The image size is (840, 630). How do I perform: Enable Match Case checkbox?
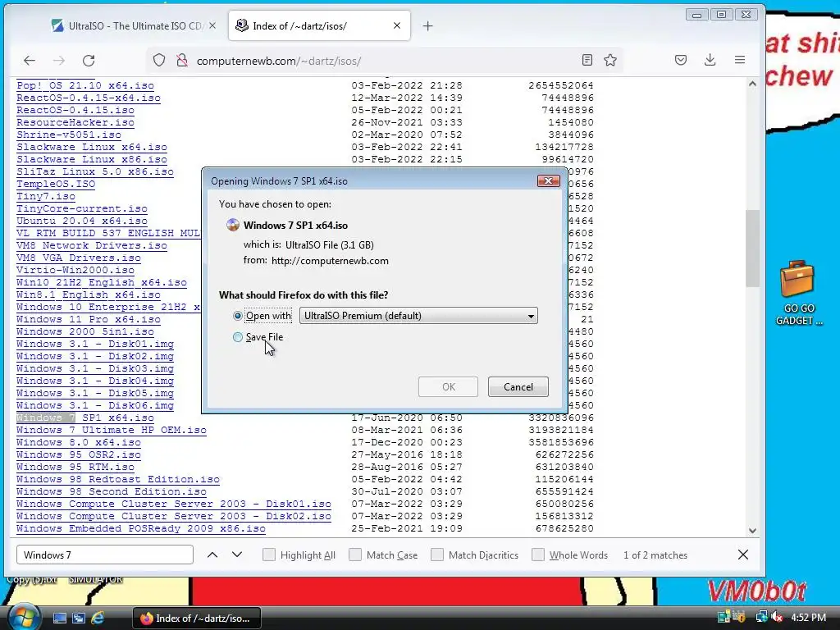pos(355,555)
